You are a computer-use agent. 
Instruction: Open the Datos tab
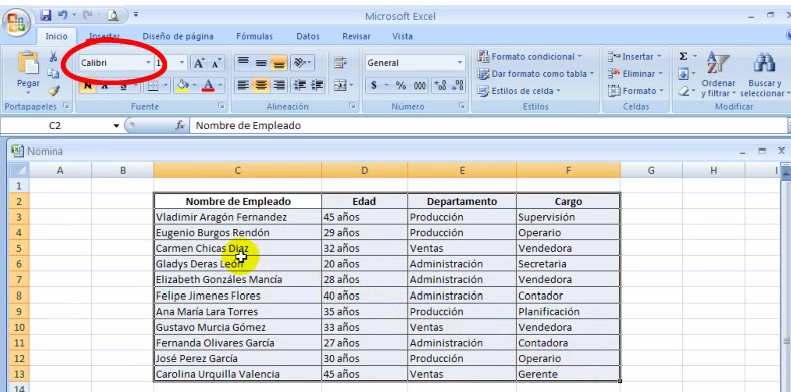308,36
